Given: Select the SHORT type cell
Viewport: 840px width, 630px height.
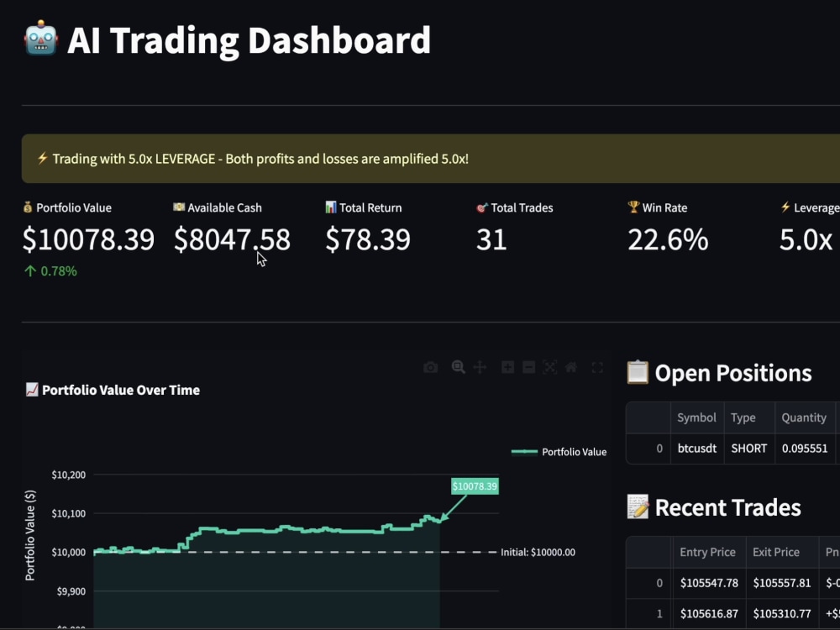Looking at the screenshot, I should click(749, 449).
